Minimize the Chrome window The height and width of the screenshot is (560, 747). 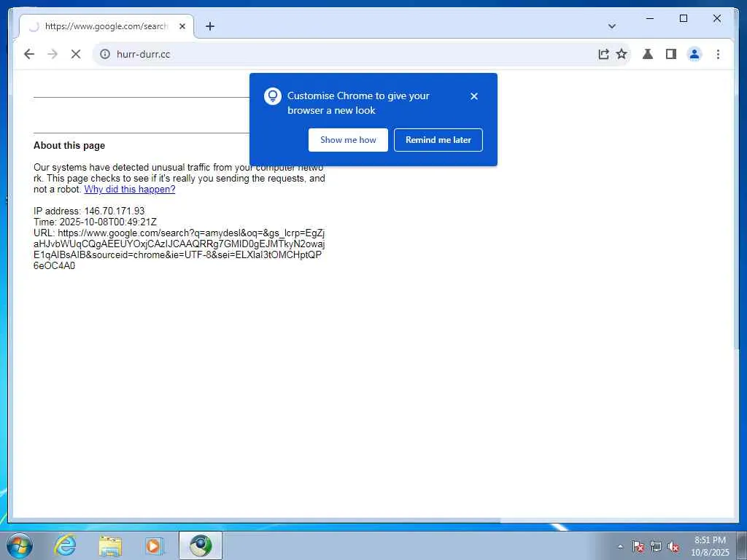[x=650, y=18]
